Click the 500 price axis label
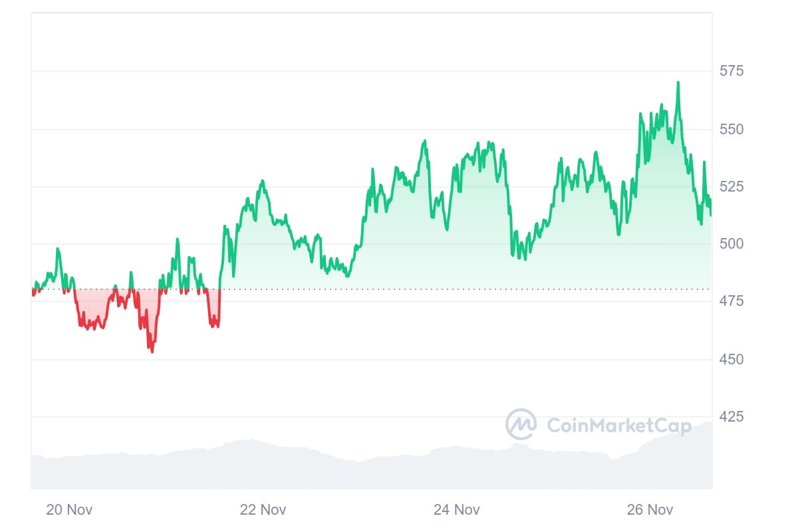798x532 pixels. [731, 244]
